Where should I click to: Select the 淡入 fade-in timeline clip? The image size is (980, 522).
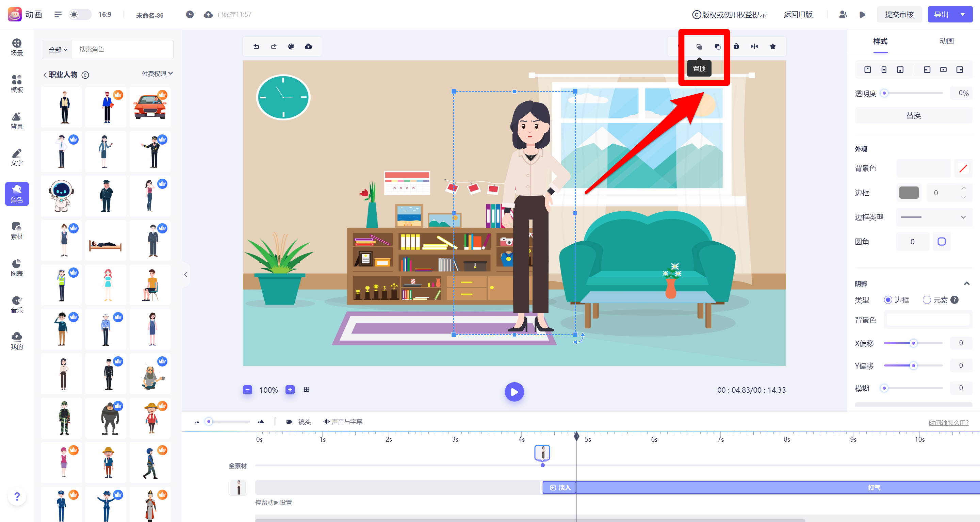coord(560,487)
